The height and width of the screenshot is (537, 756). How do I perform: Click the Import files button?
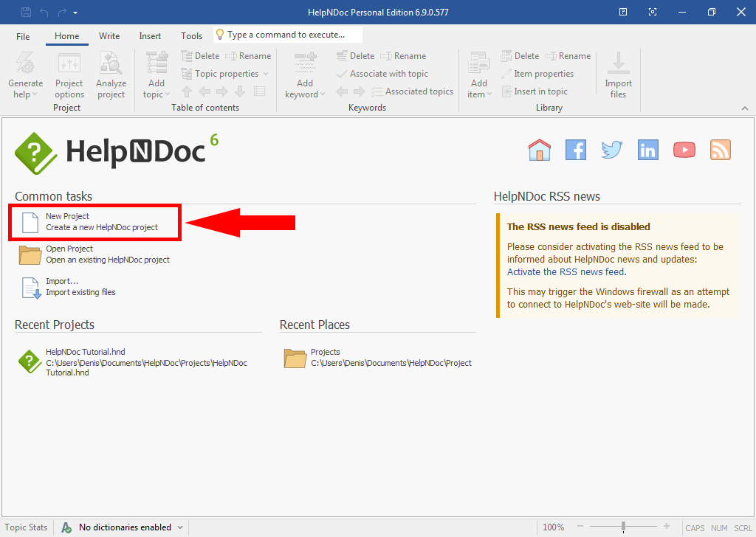pos(618,75)
